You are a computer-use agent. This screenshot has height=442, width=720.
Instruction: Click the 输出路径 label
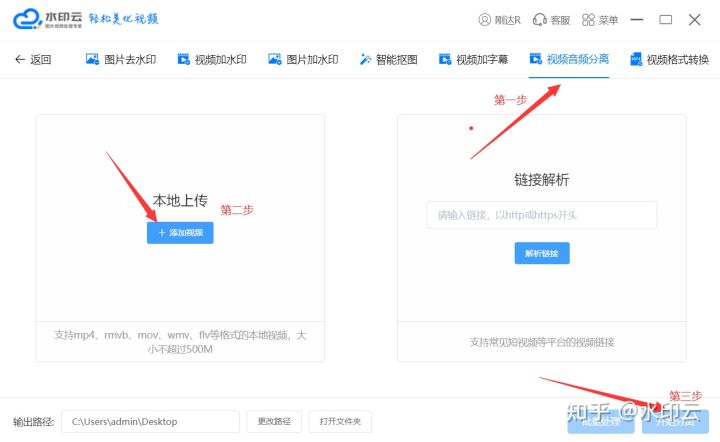tap(34, 421)
